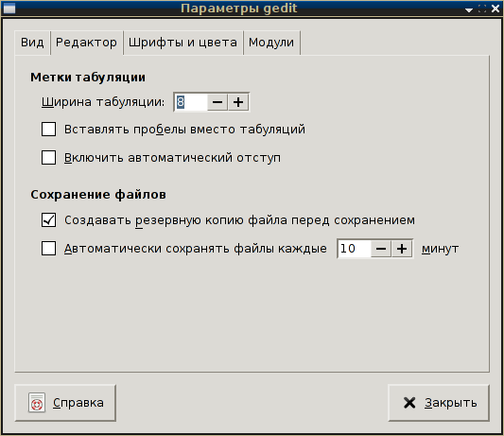Maximize the Параметры gedit window
Image resolution: width=504 pixels, height=436 pixels.
click(482, 9)
